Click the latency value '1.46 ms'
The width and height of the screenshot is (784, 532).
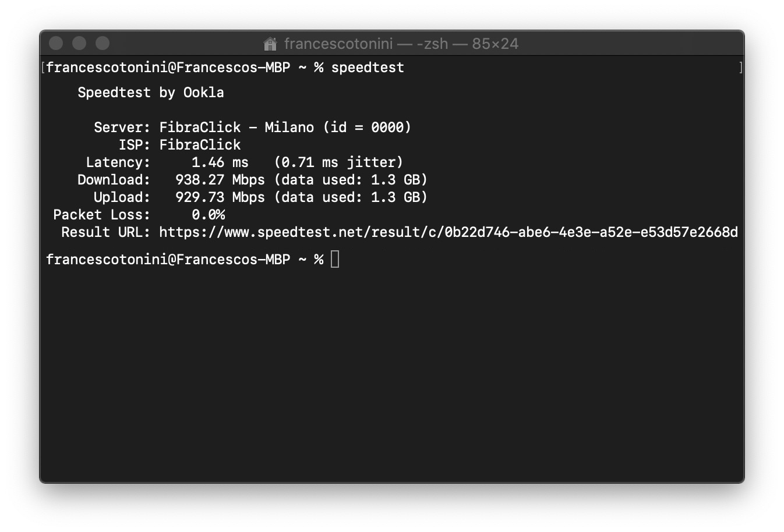pos(220,162)
